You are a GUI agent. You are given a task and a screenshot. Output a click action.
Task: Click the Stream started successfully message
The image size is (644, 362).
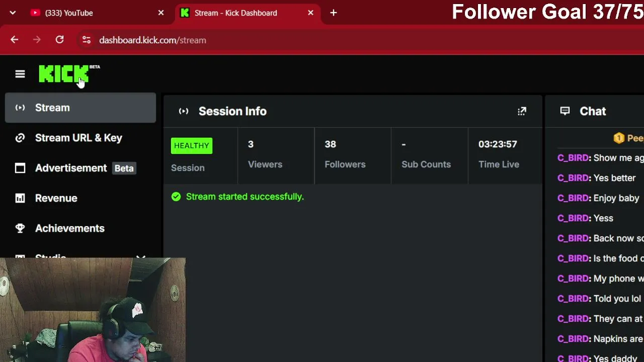tap(245, 197)
